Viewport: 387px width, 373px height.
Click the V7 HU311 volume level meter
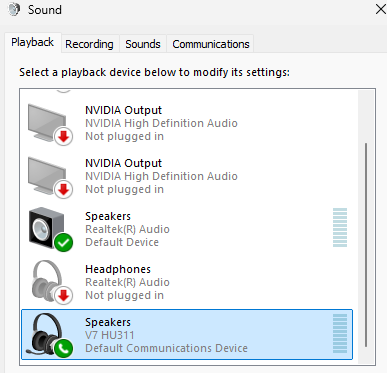pos(340,334)
